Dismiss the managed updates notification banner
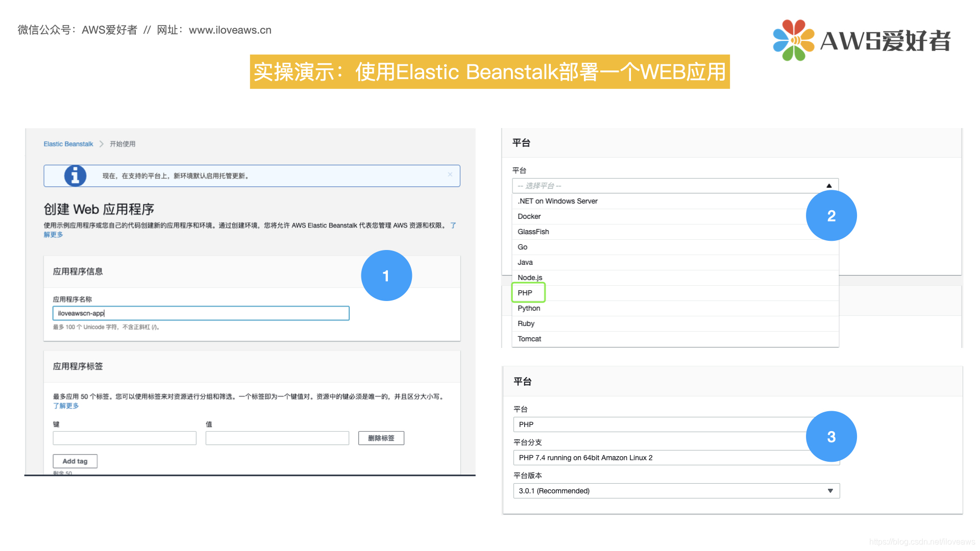This screenshot has height=551, width=980. click(x=450, y=174)
